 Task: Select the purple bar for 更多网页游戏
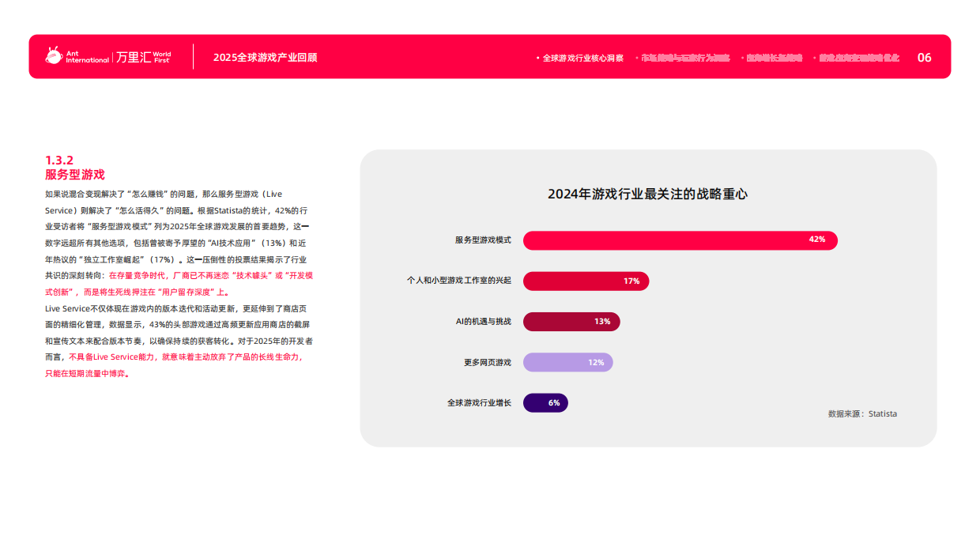(568, 362)
